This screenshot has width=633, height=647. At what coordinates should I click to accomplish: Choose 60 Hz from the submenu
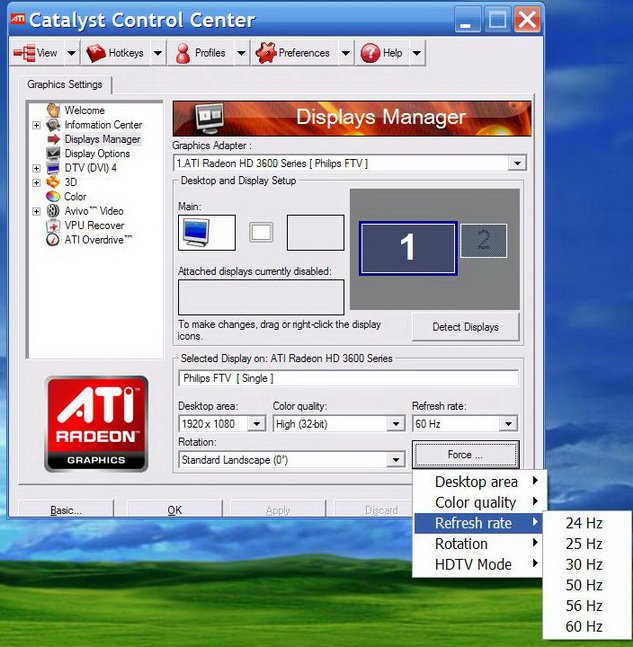tap(586, 626)
